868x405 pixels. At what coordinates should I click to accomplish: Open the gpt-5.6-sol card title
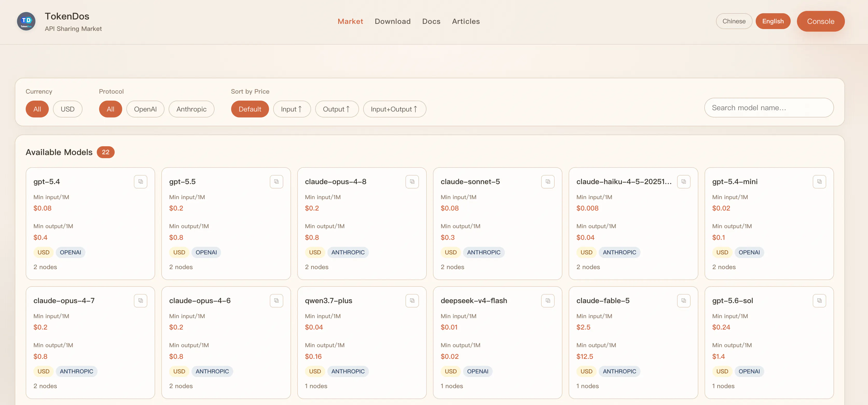point(733,301)
